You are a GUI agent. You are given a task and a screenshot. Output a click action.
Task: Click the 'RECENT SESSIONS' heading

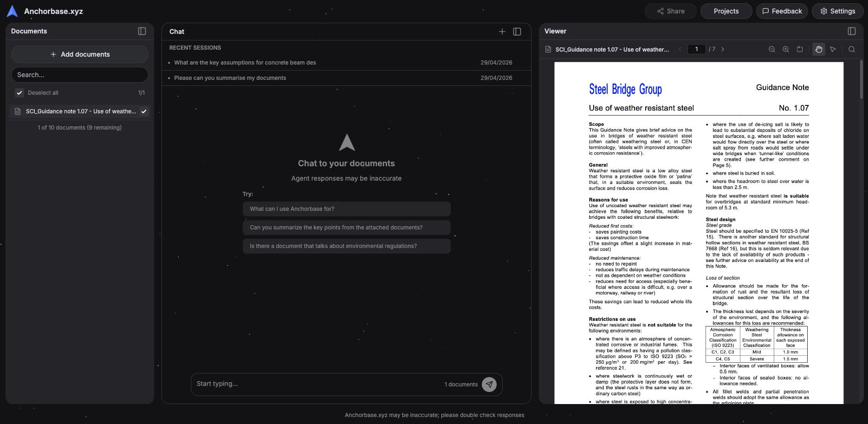tap(195, 48)
